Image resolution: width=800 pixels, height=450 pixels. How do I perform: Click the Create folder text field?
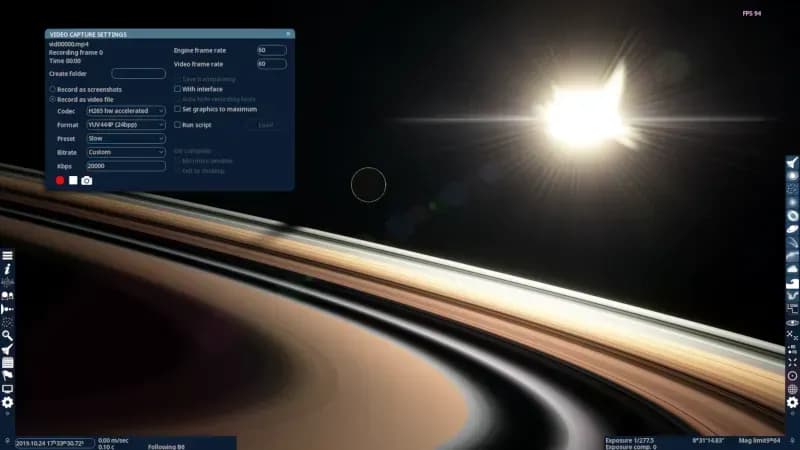(x=138, y=74)
